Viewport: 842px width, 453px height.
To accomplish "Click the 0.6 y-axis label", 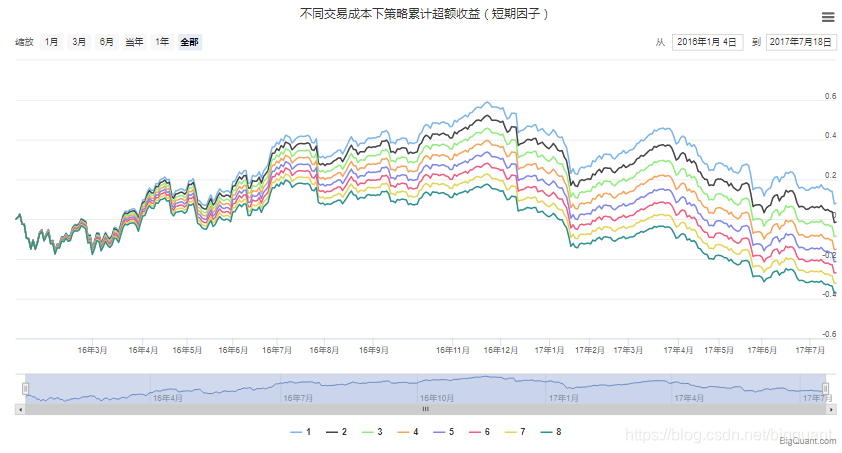I will click(x=830, y=96).
